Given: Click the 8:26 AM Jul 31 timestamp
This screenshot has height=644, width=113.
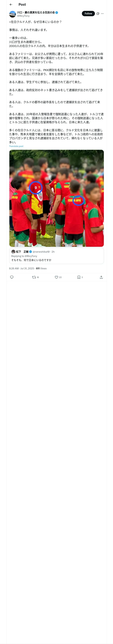Looking at the screenshot, I should pos(21,268).
